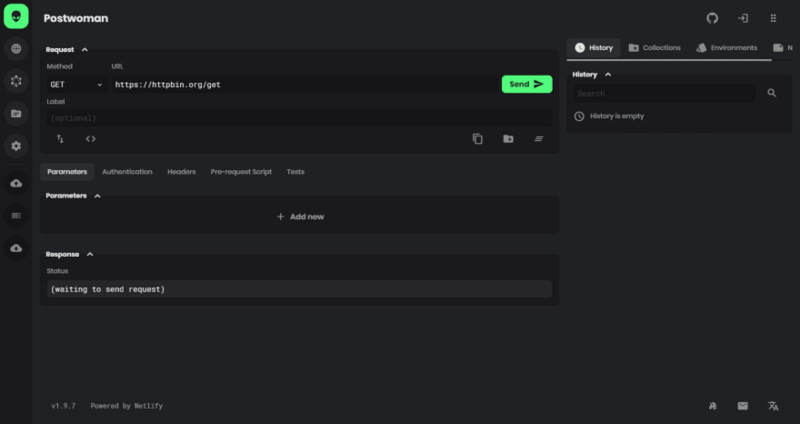Viewport: 800px width, 424px height.
Task: Switch to the Authentication tab
Action: point(127,172)
